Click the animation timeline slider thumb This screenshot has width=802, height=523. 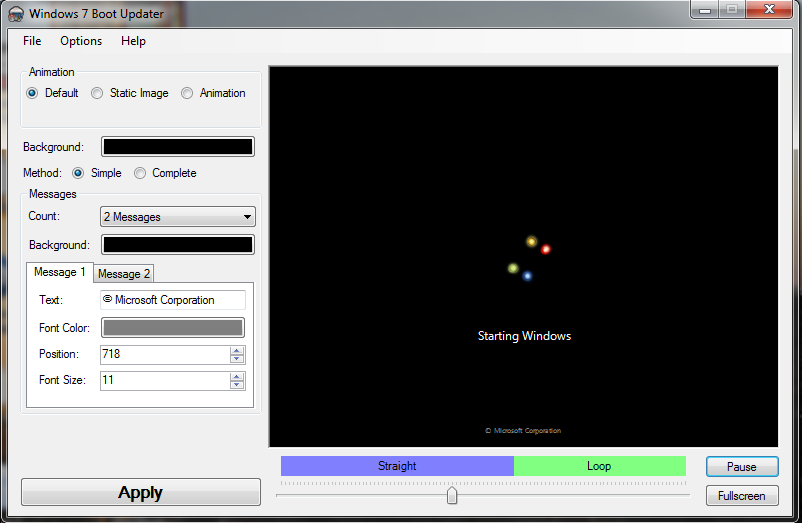452,495
